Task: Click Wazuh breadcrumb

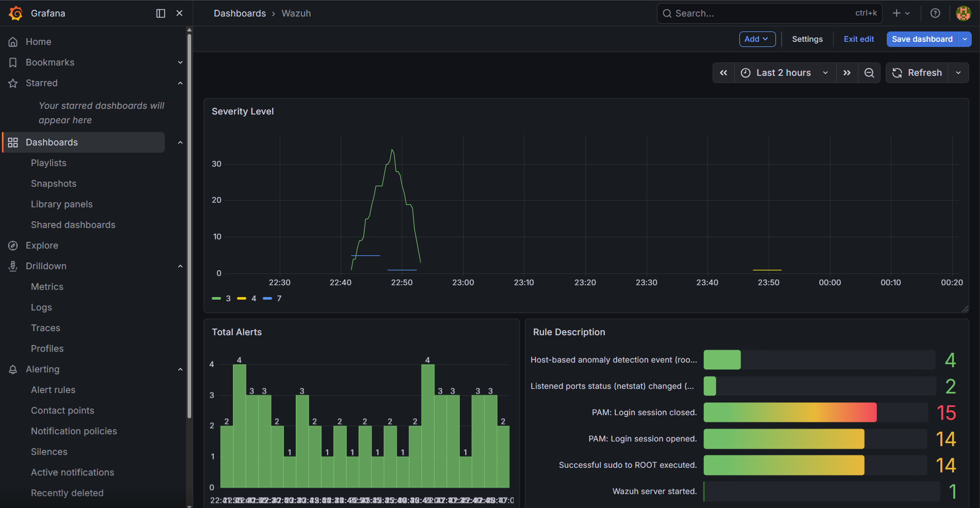Action: click(296, 13)
